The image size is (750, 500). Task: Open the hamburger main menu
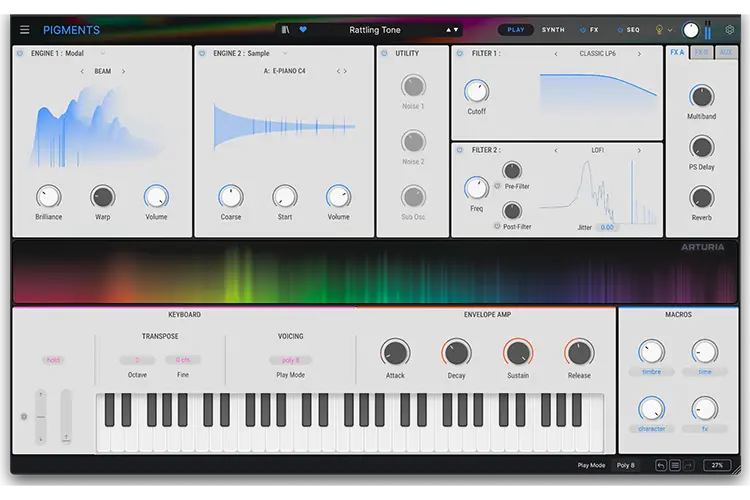click(x=24, y=30)
